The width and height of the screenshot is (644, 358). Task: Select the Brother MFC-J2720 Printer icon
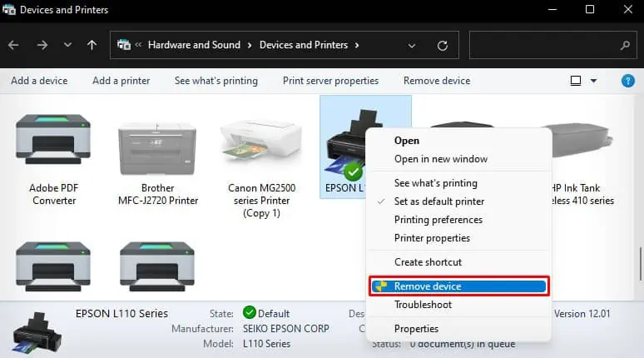coord(157,142)
